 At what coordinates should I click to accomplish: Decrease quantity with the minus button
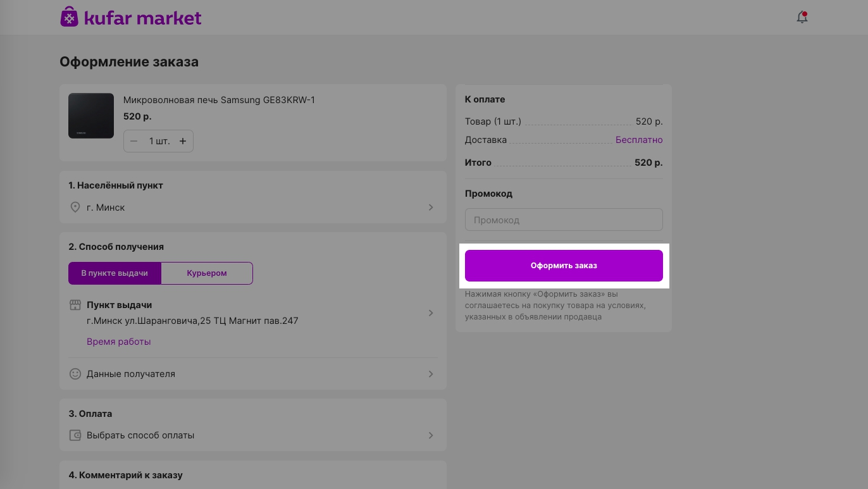pos(134,141)
